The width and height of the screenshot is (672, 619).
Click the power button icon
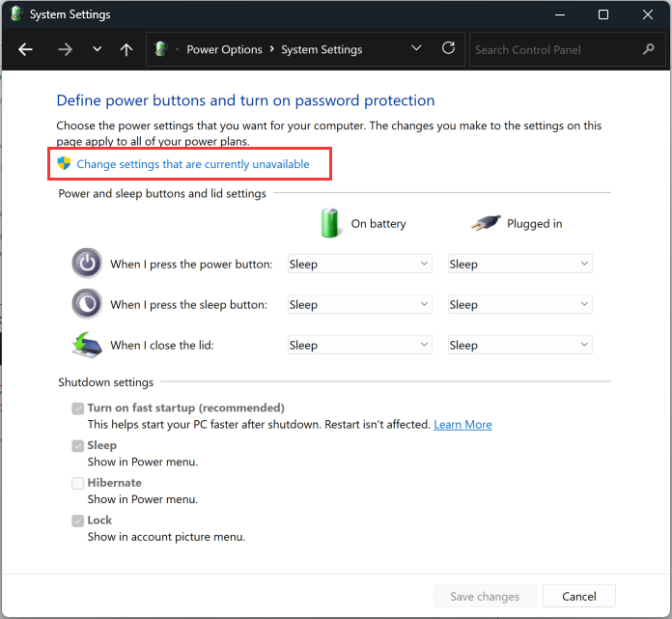coord(87,264)
